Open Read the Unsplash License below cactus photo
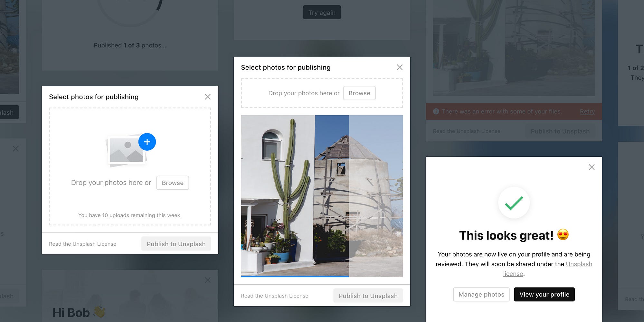The image size is (644, 322). [x=275, y=296]
